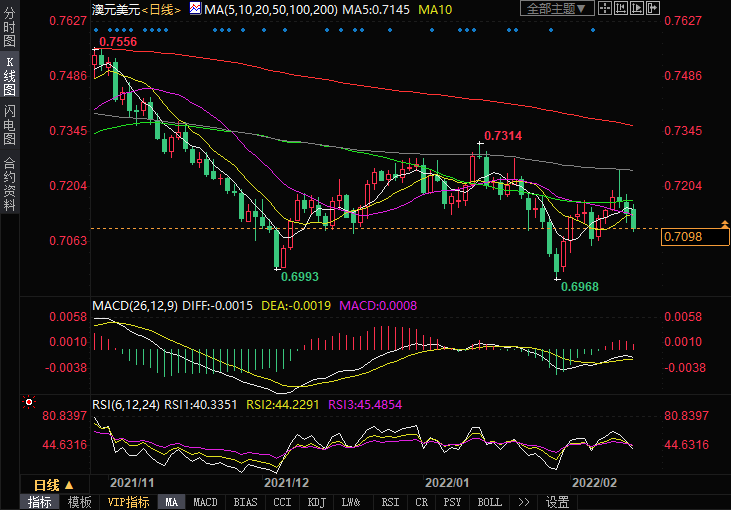Open 设置 settings at bottom bar
Image resolution: width=731 pixels, height=510 pixels.
(x=558, y=502)
